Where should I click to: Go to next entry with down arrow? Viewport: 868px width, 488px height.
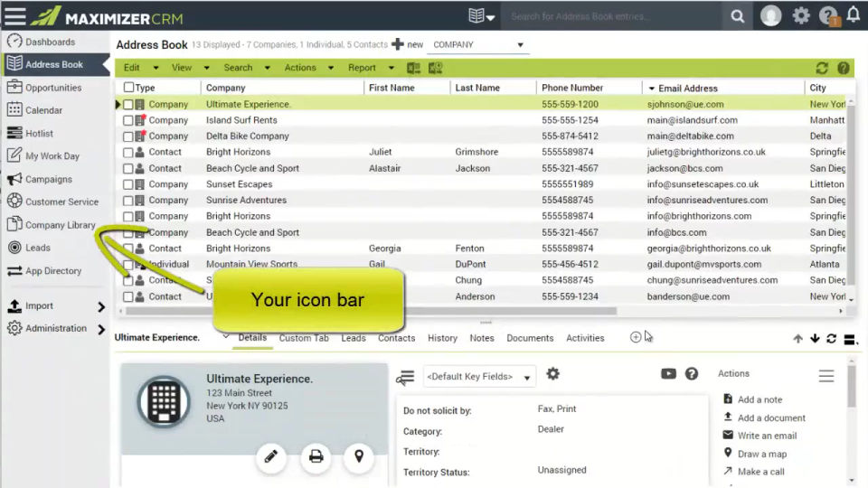coord(815,338)
